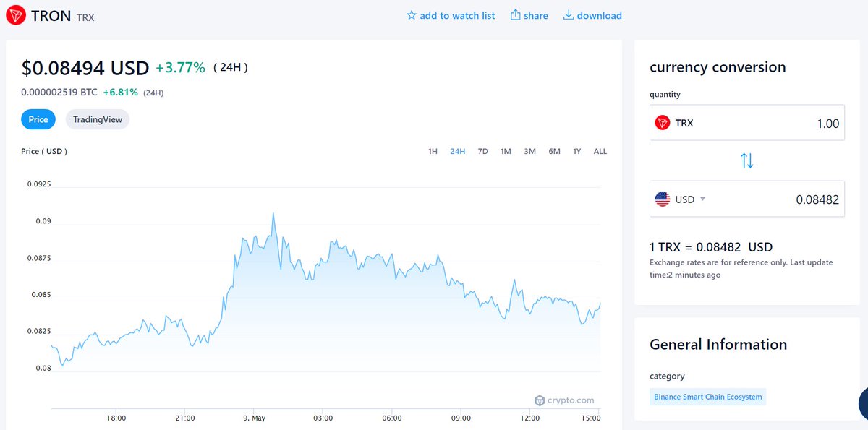The width and height of the screenshot is (868, 430).
Task: Click the +3.77% price change value
Action: tap(181, 68)
